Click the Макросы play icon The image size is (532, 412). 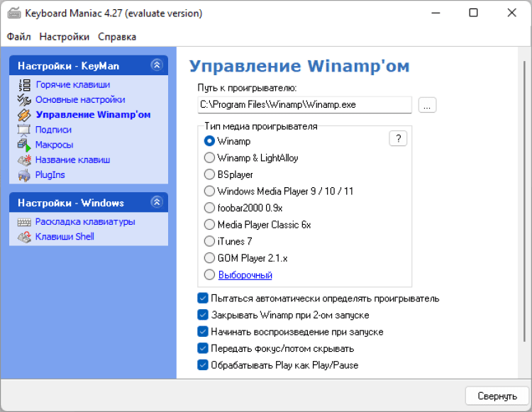click(24, 145)
